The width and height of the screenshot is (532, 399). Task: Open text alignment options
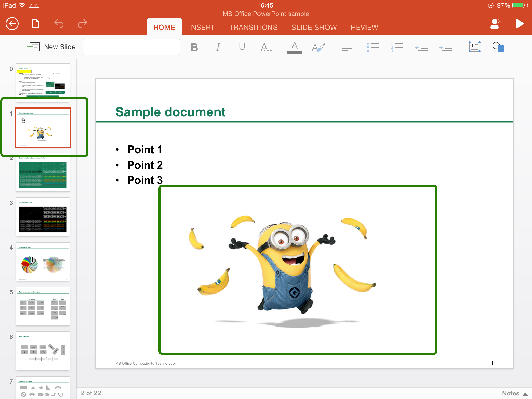pos(347,47)
